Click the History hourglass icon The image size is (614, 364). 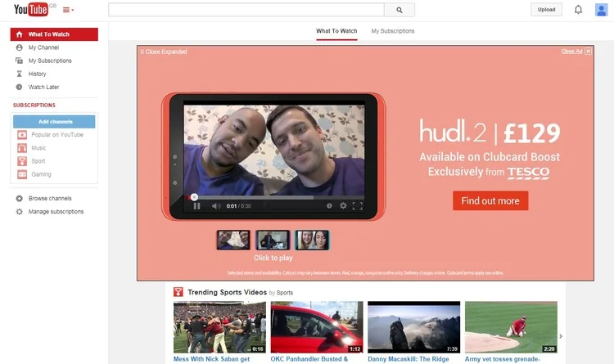(19, 74)
